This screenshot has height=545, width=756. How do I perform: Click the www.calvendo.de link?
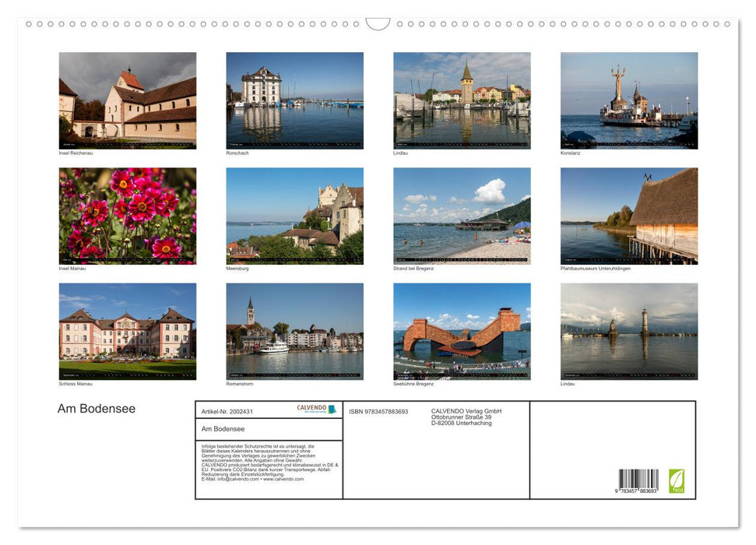point(283,479)
